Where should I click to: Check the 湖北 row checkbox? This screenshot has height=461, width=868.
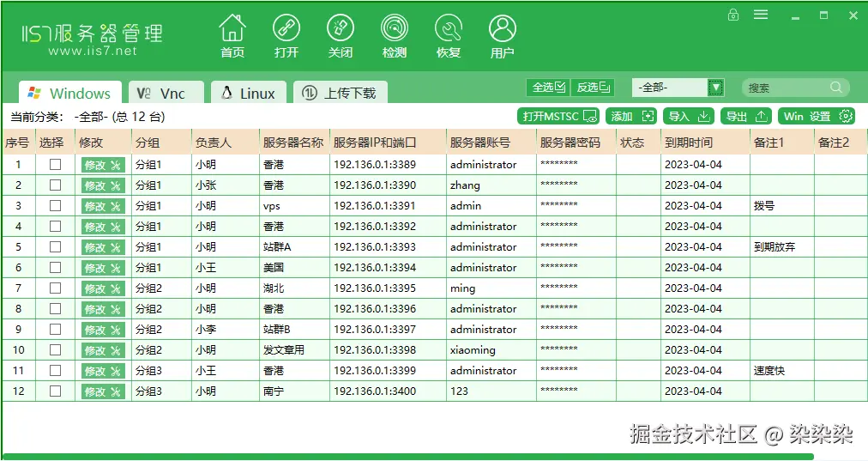tap(56, 288)
